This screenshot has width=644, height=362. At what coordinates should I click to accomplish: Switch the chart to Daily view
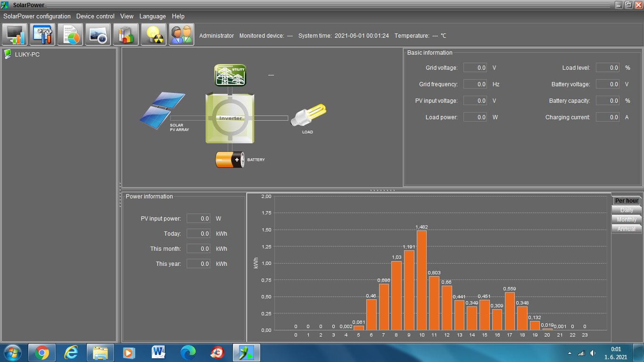[x=627, y=210]
